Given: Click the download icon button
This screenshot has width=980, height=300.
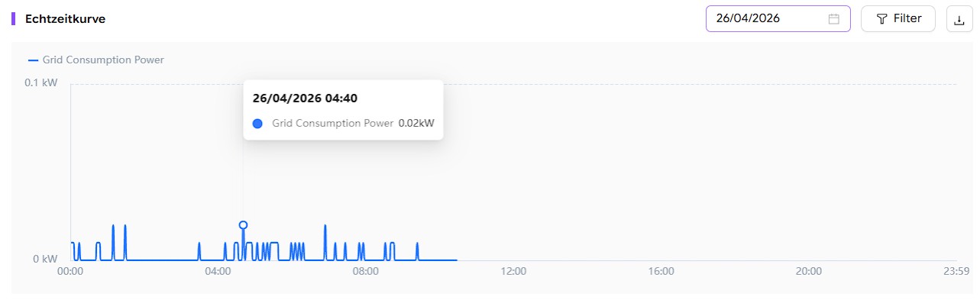Looking at the screenshot, I should coord(959,19).
